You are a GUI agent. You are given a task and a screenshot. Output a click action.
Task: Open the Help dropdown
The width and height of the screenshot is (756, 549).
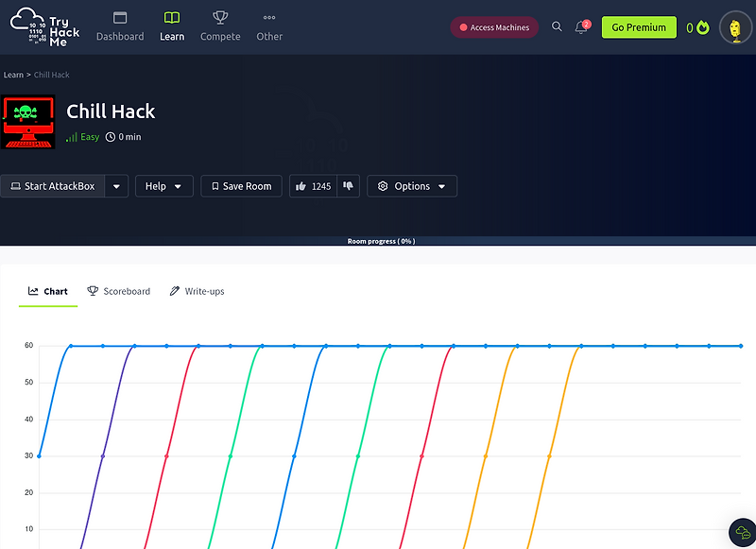pos(163,185)
